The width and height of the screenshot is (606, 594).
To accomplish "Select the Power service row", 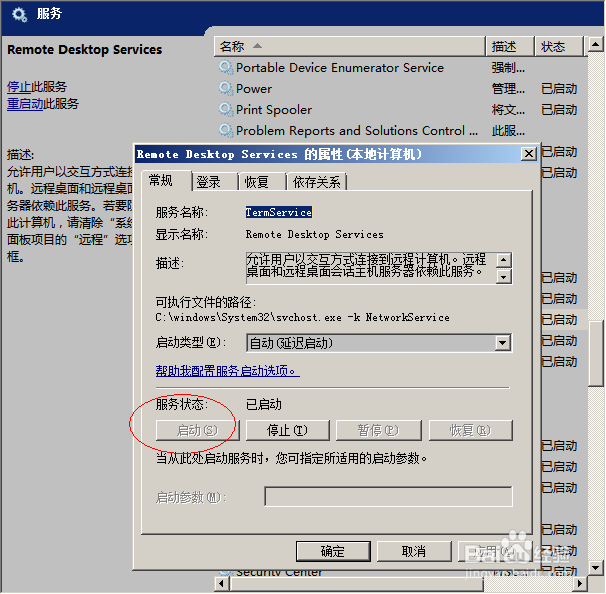I will (400, 89).
